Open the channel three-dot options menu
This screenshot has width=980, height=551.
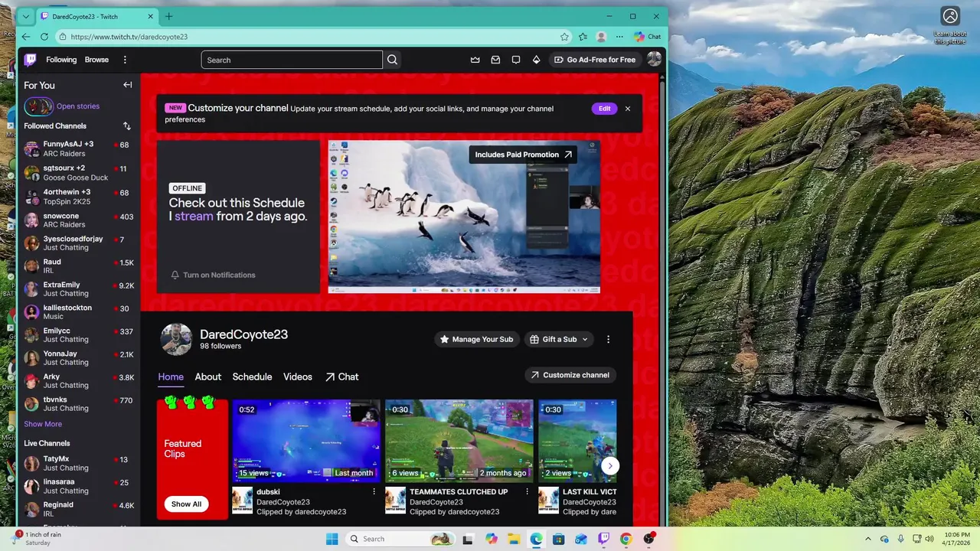(609, 339)
